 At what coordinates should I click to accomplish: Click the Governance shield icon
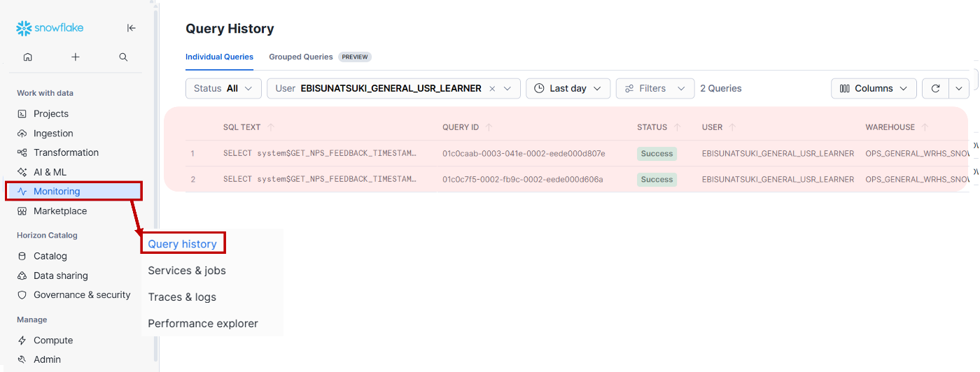pyautogui.click(x=22, y=295)
